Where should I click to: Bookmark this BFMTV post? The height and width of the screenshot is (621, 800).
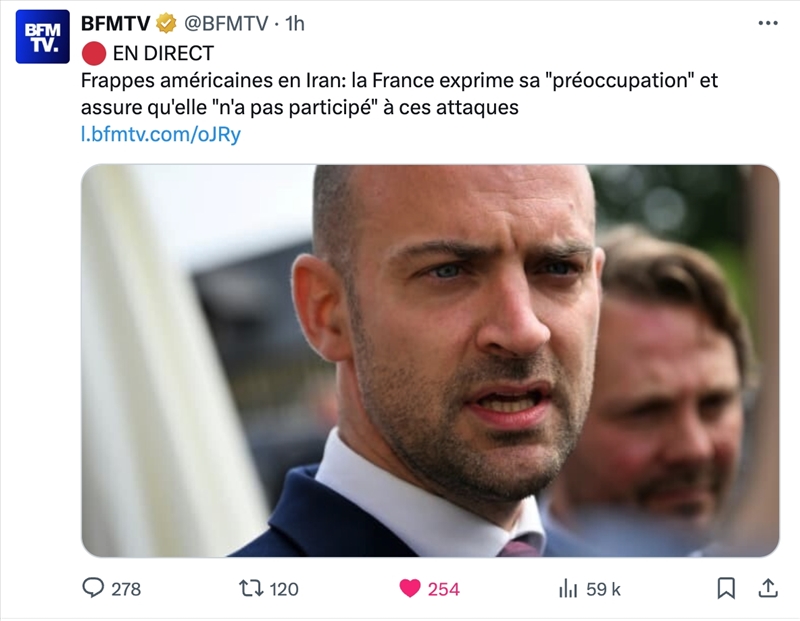[x=726, y=588]
